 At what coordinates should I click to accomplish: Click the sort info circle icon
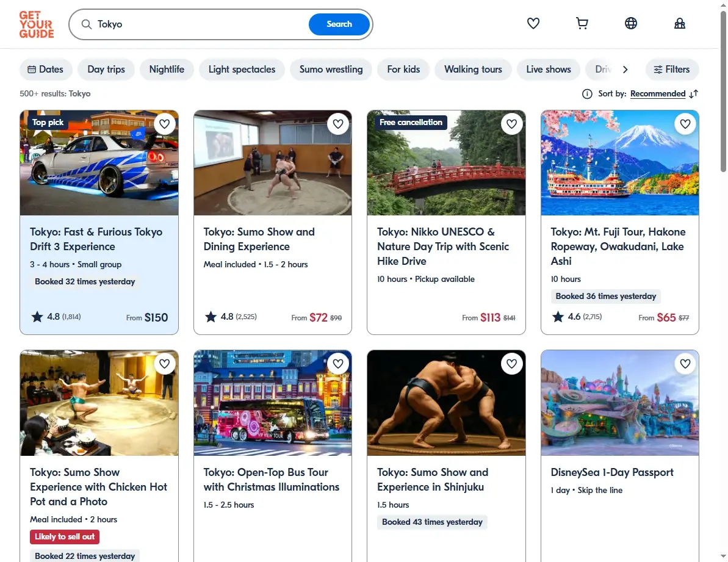coord(587,94)
